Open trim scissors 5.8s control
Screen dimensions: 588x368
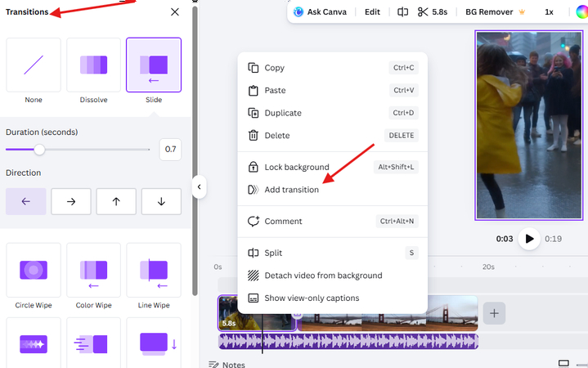click(433, 12)
